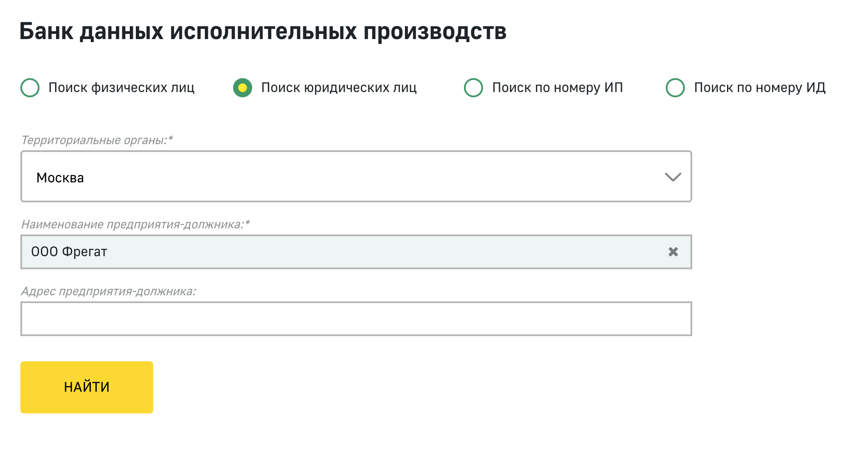Click into the empty debtor address field
Screen dimensions: 868x449
coord(356,319)
